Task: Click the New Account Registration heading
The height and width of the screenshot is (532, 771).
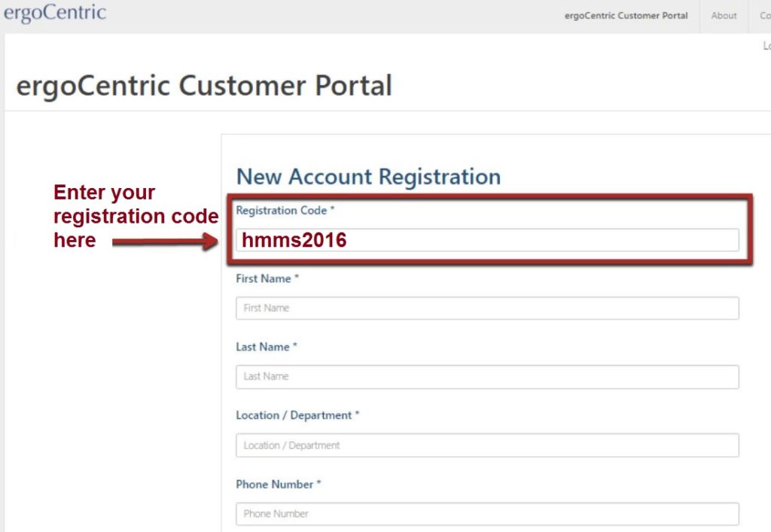Action: pyautogui.click(x=368, y=176)
